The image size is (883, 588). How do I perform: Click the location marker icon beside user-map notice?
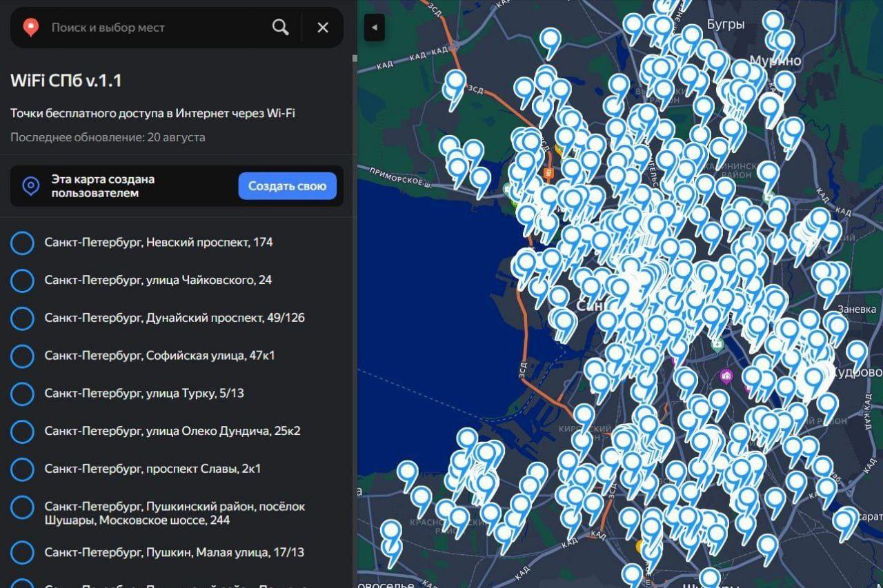pyautogui.click(x=31, y=186)
